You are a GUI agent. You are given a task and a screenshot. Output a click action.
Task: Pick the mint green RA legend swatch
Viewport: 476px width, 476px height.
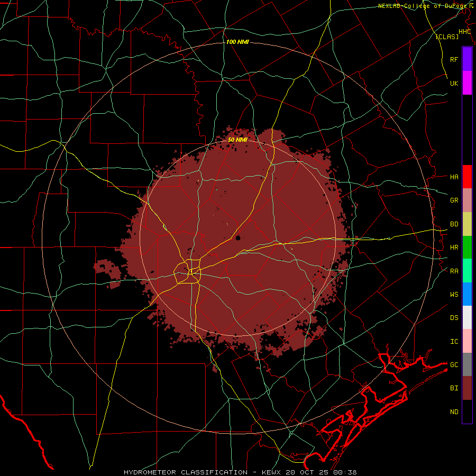467,271
